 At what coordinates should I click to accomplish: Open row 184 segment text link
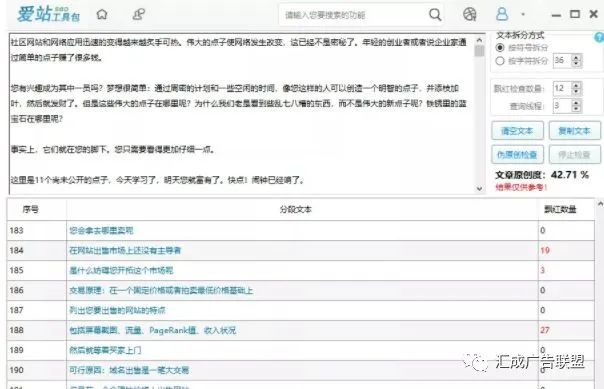click(x=125, y=250)
